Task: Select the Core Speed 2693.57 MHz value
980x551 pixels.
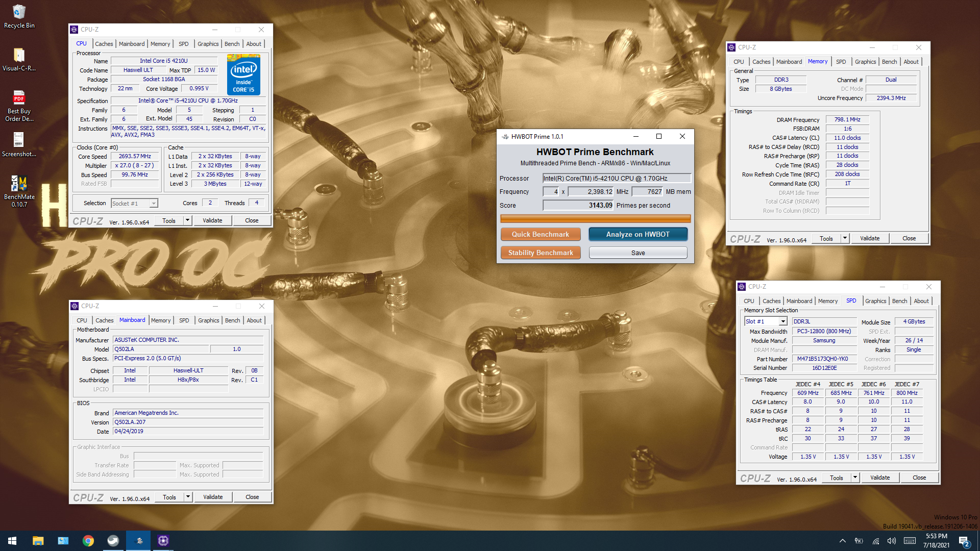Action: pyautogui.click(x=135, y=156)
